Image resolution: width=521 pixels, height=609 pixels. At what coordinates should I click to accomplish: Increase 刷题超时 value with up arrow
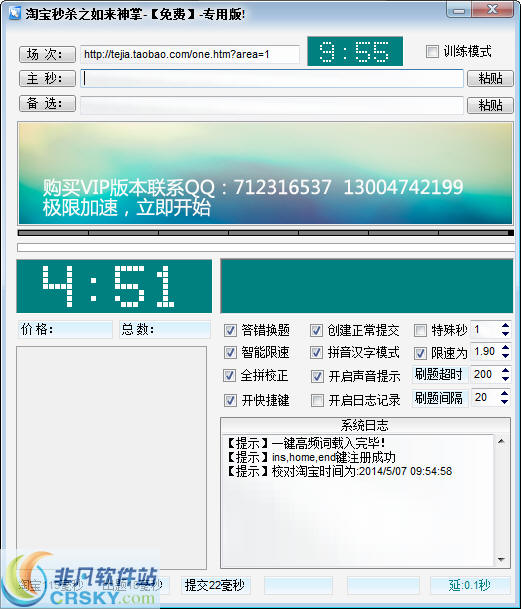[x=505, y=370]
